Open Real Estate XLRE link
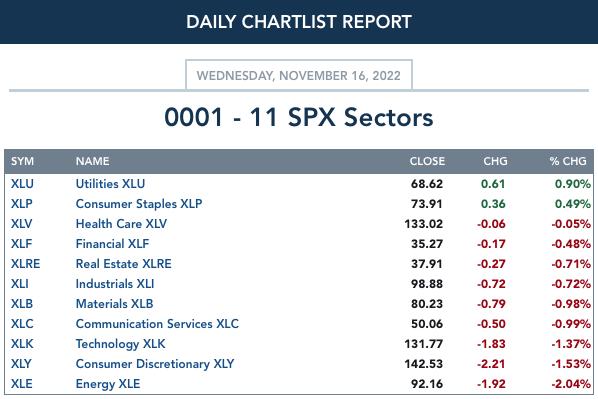 pyautogui.click(x=124, y=264)
